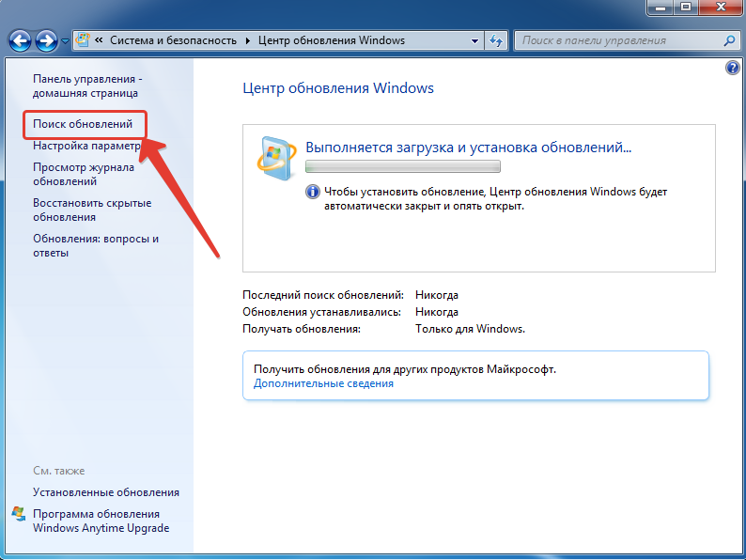Screen dimensions: 746x560
Task: Click Восстановить скрытые обновления
Action: coord(92,210)
